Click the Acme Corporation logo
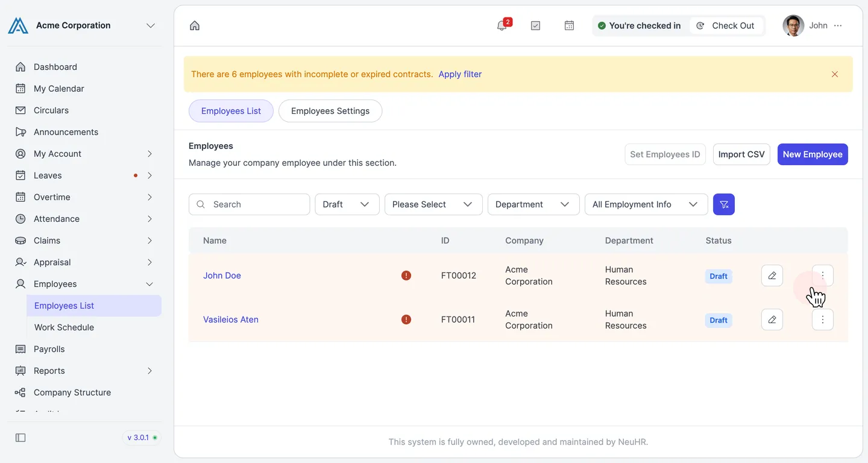 click(x=18, y=25)
